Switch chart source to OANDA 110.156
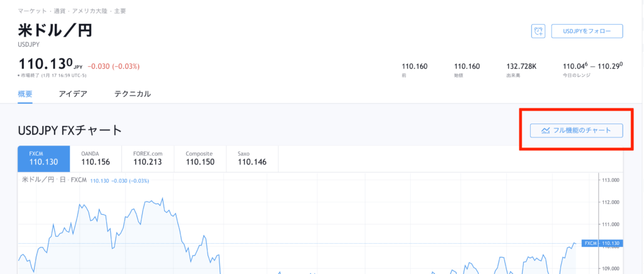This screenshot has width=644, height=274. (x=96, y=158)
